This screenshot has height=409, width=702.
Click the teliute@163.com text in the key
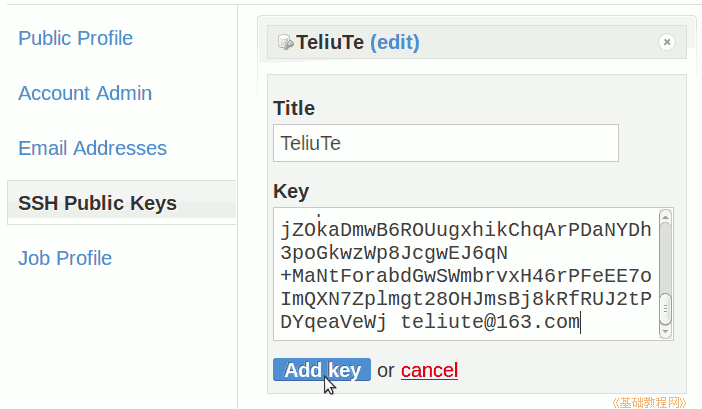490,321
